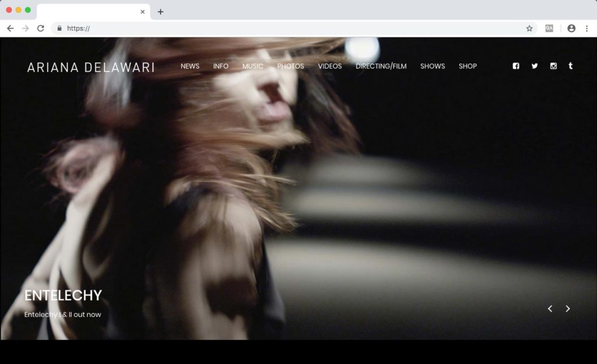Open the SHOWS menu item
The height and width of the screenshot is (364, 597).
click(x=433, y=66)
